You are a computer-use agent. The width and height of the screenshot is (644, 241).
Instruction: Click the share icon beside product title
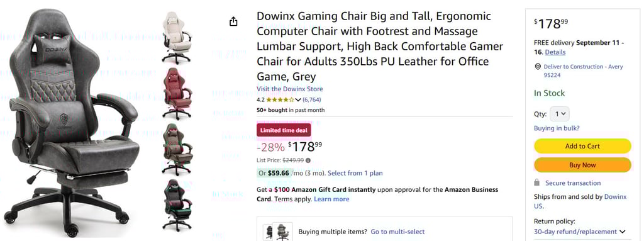click(x=233, y=21)
